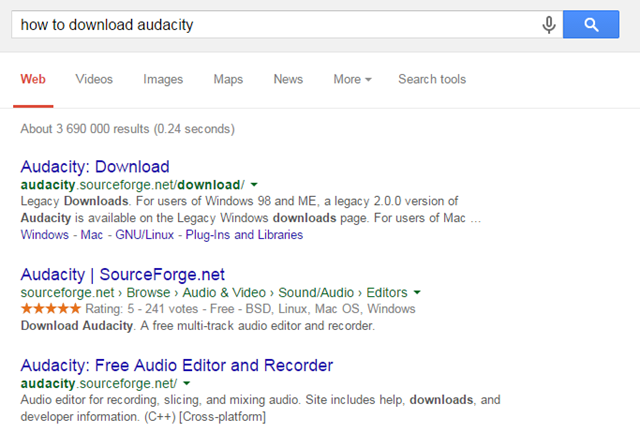Expand the More dropdown menu
The height and width of the screenshot is (433, 640).
pos(352,79)
